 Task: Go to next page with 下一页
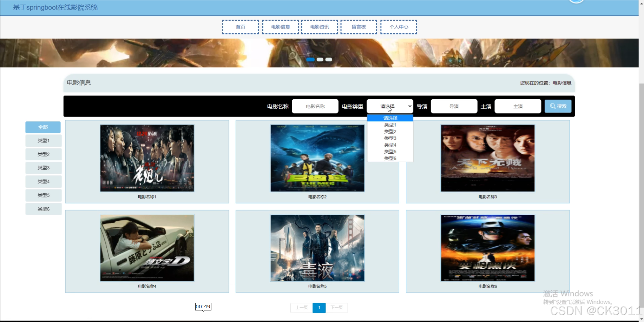click(x=337, y=308)
